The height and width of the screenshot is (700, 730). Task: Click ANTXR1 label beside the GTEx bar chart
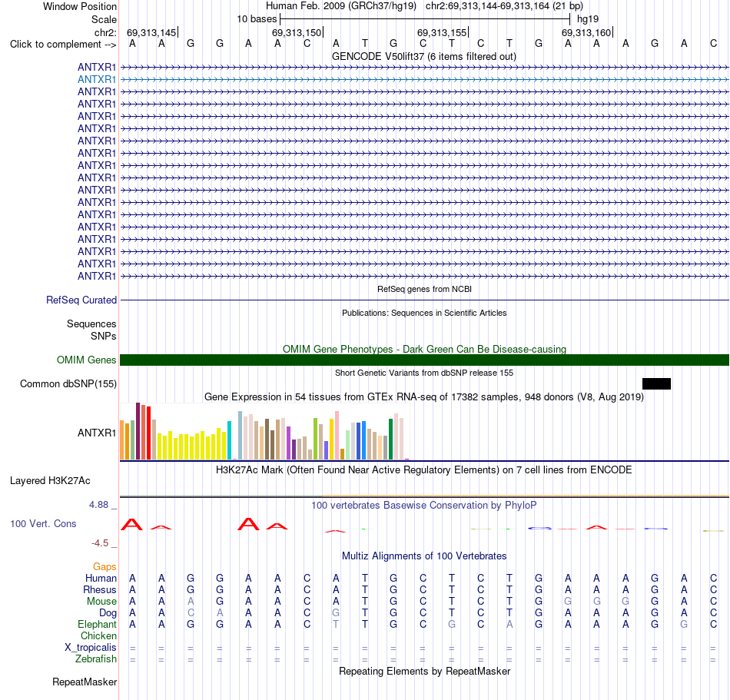96,433
